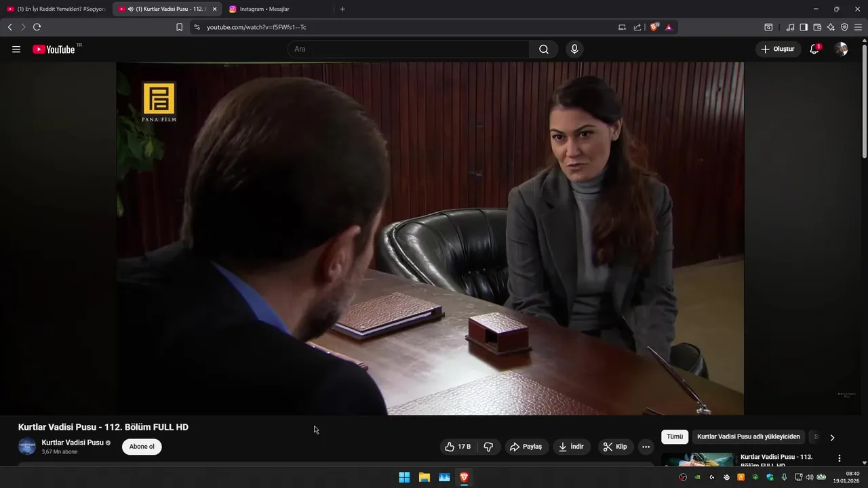Open the browser main hamburger menu

click(858, 27)
